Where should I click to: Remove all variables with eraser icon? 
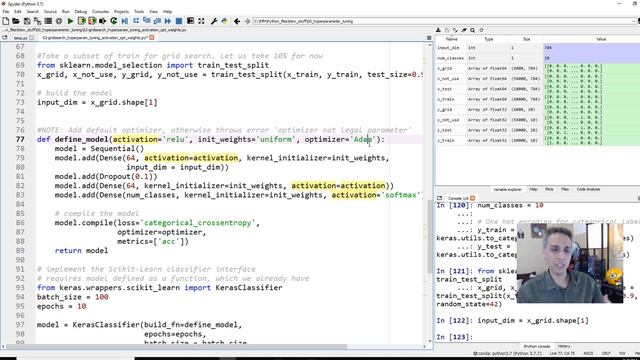click(x=464, y=30)
